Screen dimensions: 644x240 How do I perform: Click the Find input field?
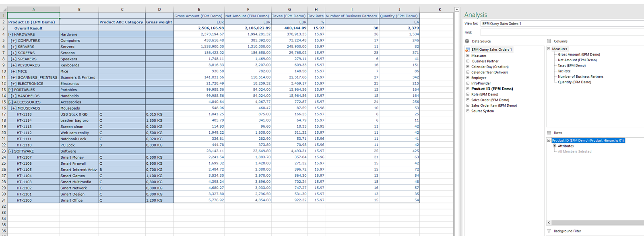click(562, 32)
